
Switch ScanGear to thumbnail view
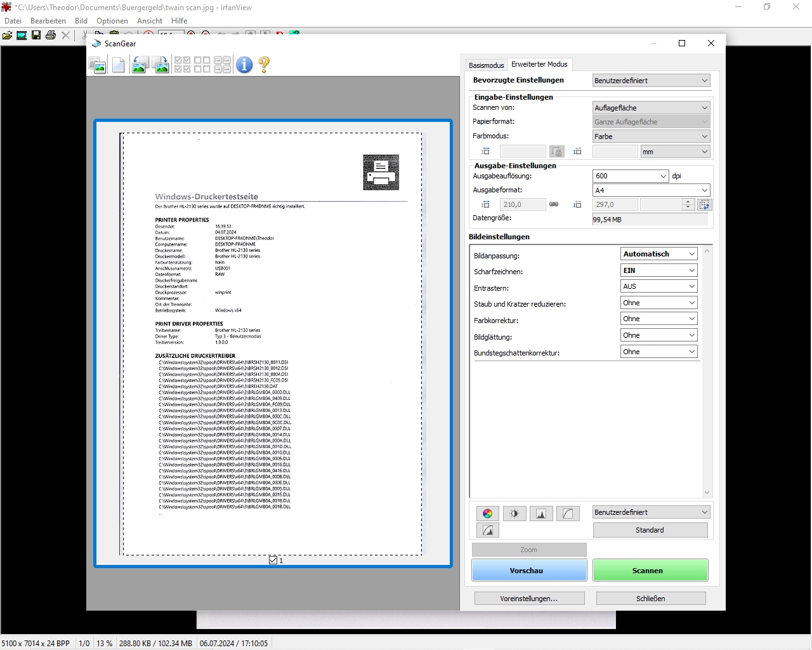98,65
